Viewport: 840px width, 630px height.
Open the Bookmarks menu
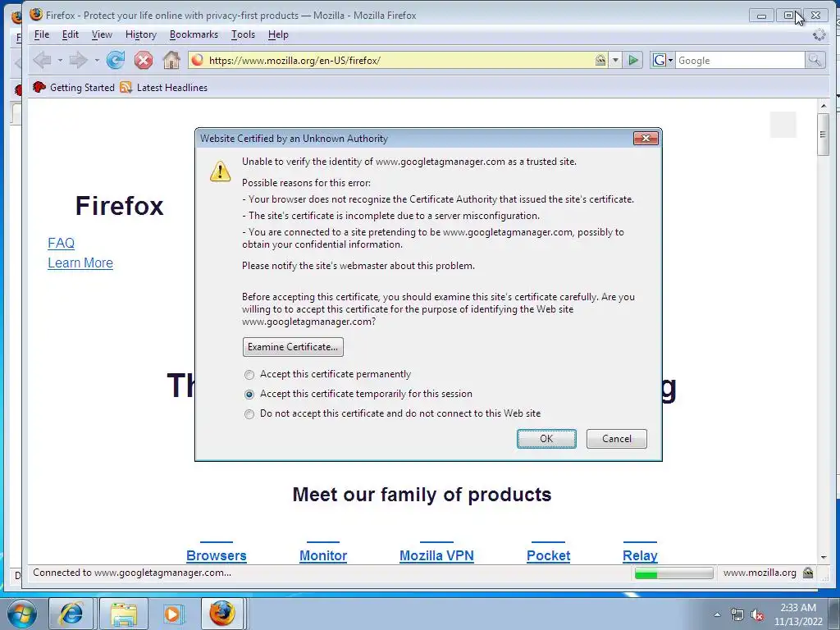194,34
